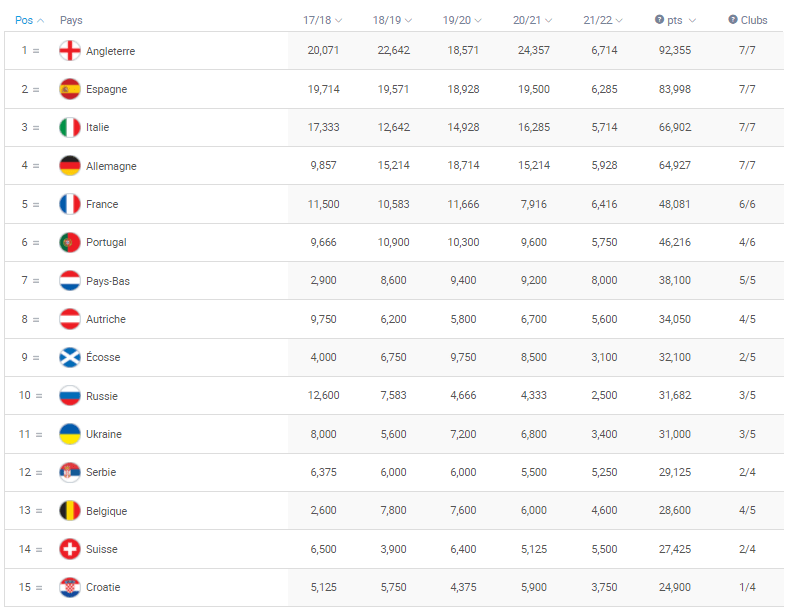Viewport: 785px width, 607px height.
Task: Click the Clubs column header
Action: coord(754,20)
